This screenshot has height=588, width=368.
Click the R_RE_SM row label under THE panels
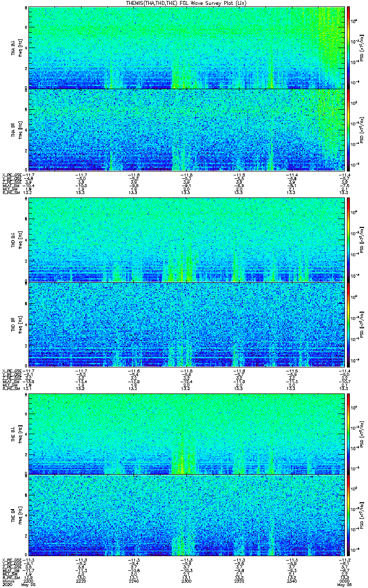(x=10, y=578)
